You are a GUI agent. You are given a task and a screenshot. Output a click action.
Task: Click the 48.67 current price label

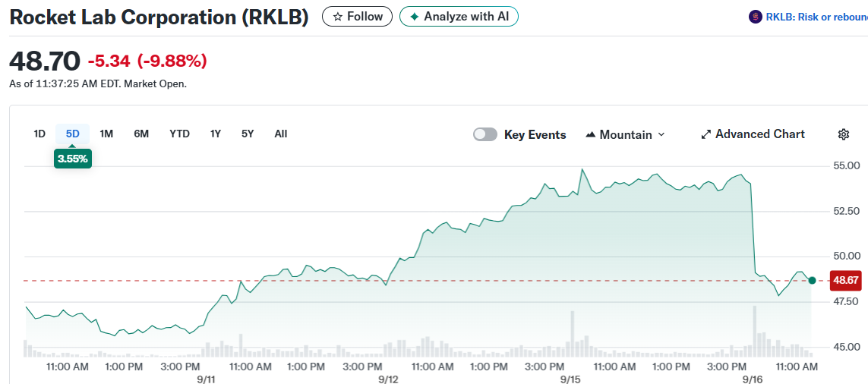[846, 281]
